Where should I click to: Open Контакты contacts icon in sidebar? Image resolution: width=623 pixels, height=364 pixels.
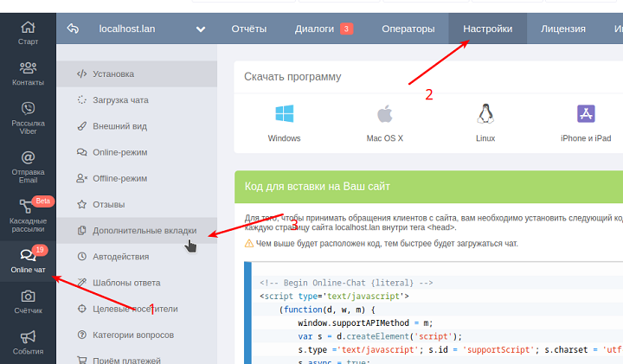(x=28, y=68)
